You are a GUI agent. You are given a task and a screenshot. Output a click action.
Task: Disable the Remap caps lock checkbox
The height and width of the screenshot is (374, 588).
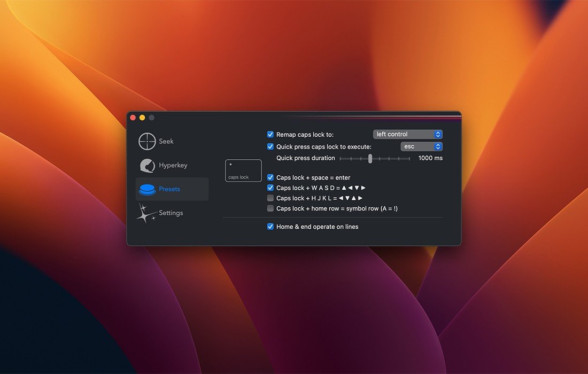(270, 135)
